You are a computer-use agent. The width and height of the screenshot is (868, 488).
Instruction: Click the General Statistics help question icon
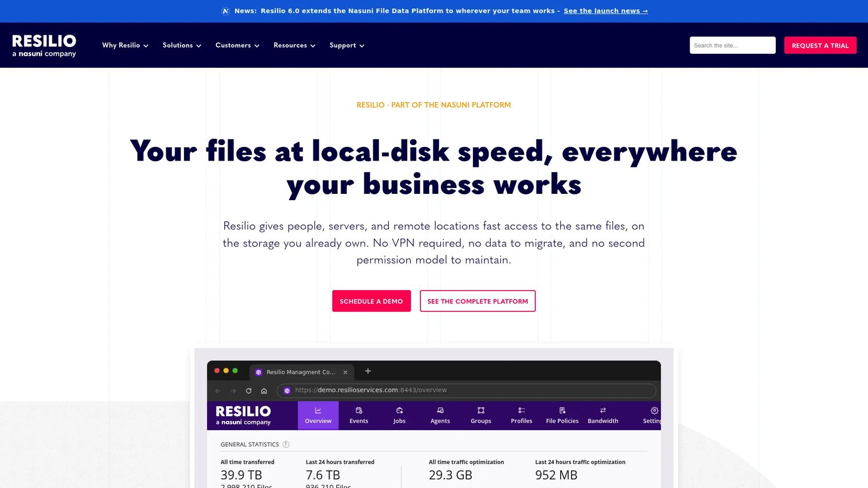pos(286,444)
